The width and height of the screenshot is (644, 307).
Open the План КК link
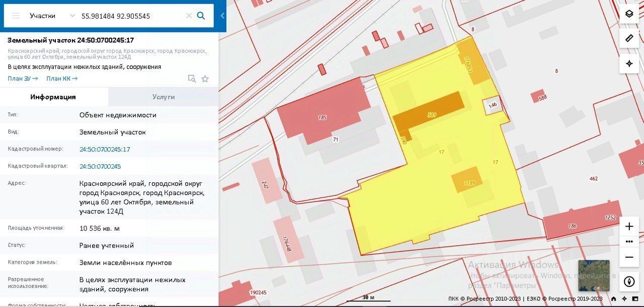[62, 78]
